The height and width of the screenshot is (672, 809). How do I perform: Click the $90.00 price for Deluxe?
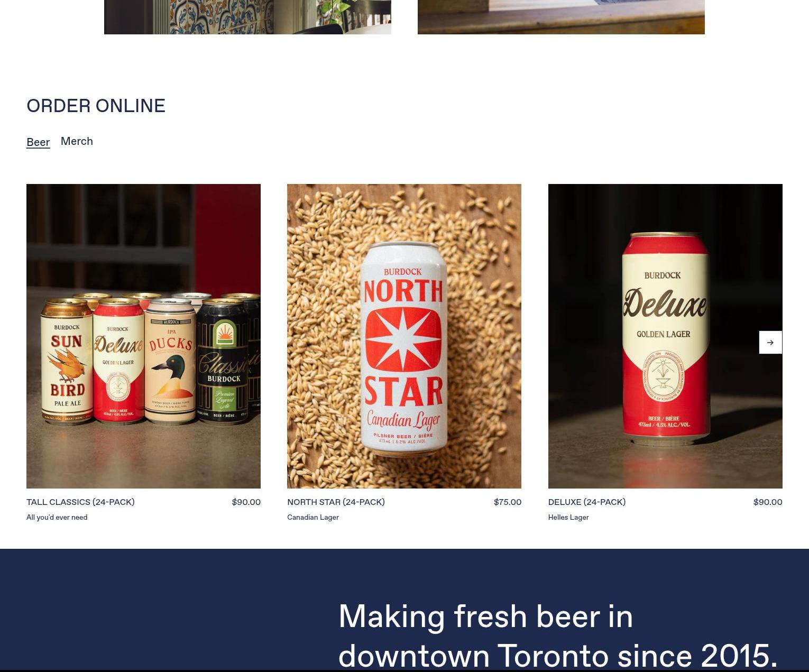[768, 502]
